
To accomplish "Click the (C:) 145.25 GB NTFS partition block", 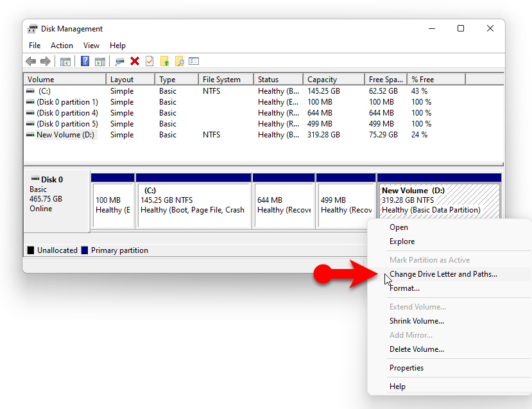I will [193, 205].
